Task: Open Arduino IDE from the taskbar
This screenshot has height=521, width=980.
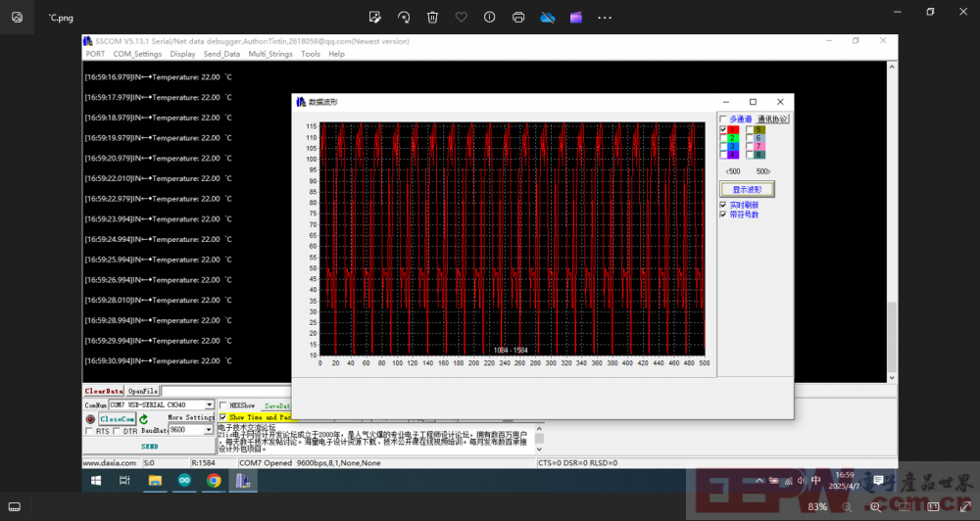Action: coord(184,481)
